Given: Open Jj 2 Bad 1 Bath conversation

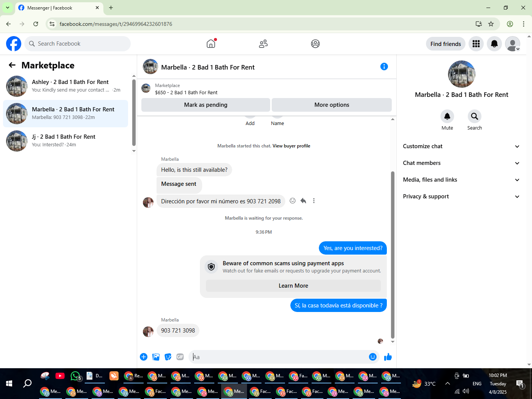Looking at the screenshot, I should coord(66,141).
